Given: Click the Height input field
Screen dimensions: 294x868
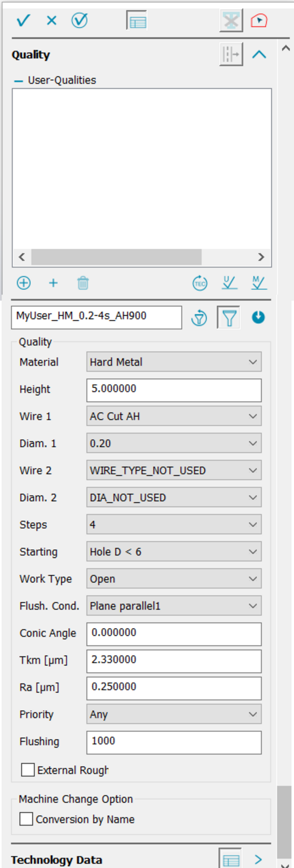Looking at the screenshot, I should [x=174, y=389].
